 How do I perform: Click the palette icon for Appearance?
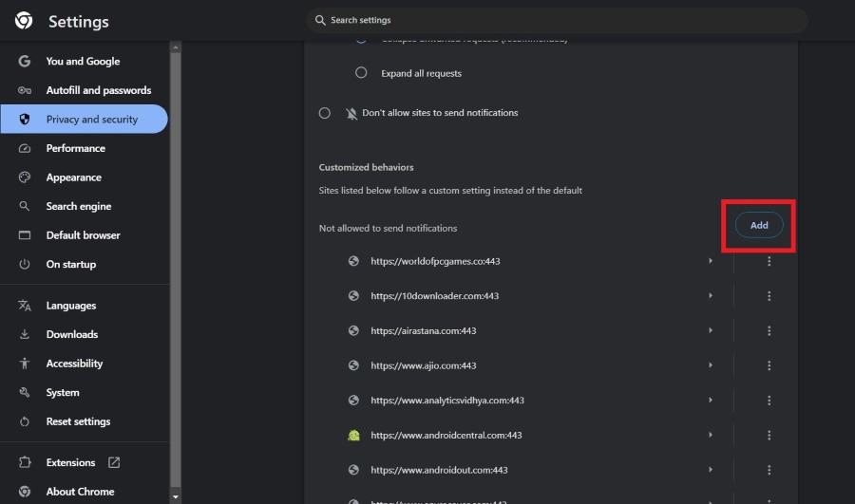[25, 177]
